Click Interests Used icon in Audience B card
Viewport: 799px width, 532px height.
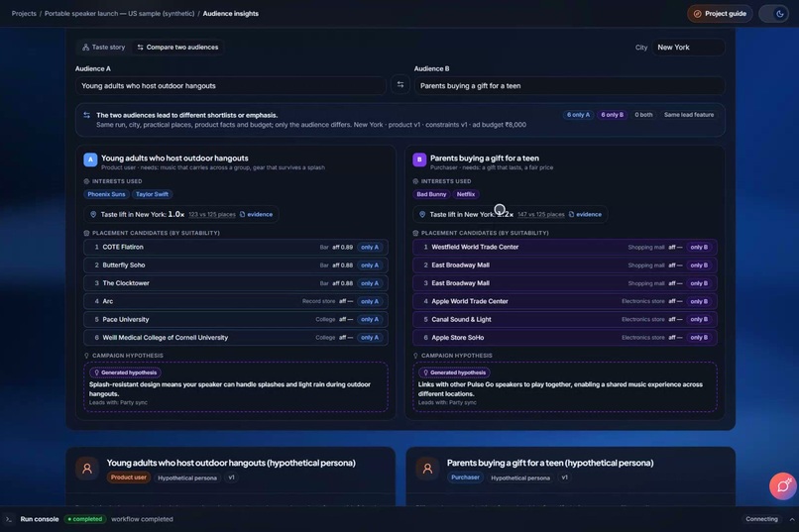pyautogui.click(x=415, y=181)
